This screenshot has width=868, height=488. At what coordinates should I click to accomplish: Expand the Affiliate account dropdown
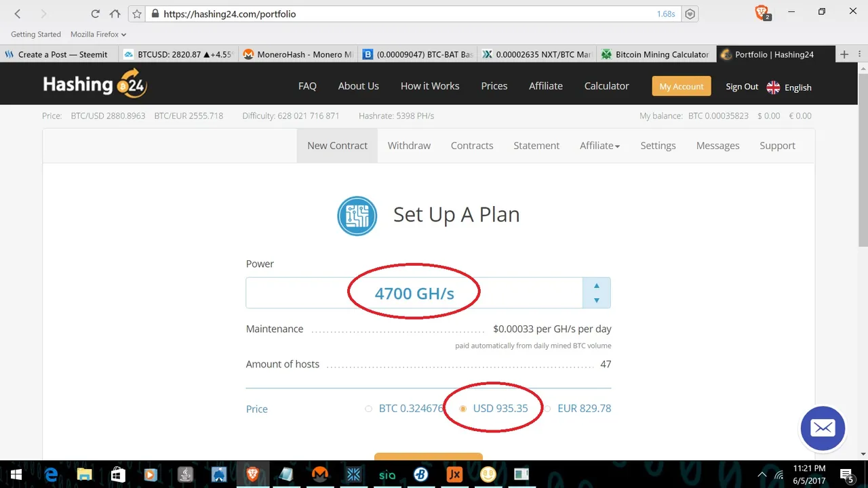pos(599,146)
